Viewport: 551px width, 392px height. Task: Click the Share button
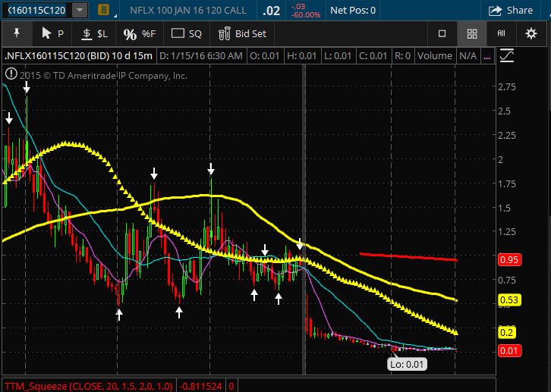coord(511,11)
